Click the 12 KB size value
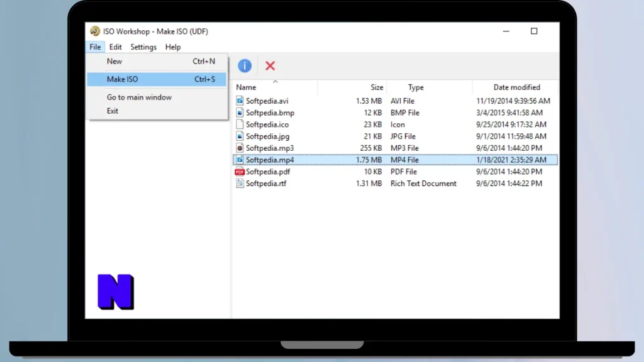The width and height of the screenshot is (644, 362). 373,113
